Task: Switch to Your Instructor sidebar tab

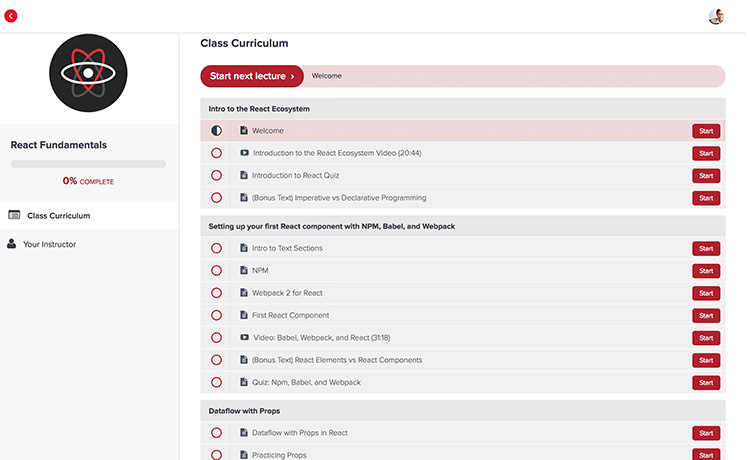Action: pos(50,244)
